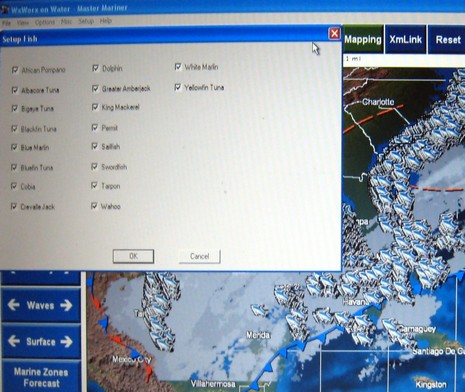
Task: Close the Setup Fish dialog with the red X
Action: tap(334, 33)
